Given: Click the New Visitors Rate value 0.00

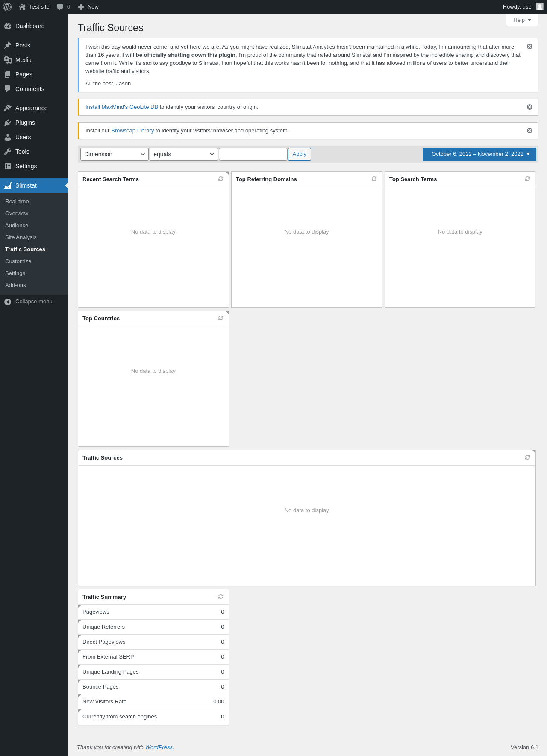Looking at the screenshot, I should [x=219, y=702].
